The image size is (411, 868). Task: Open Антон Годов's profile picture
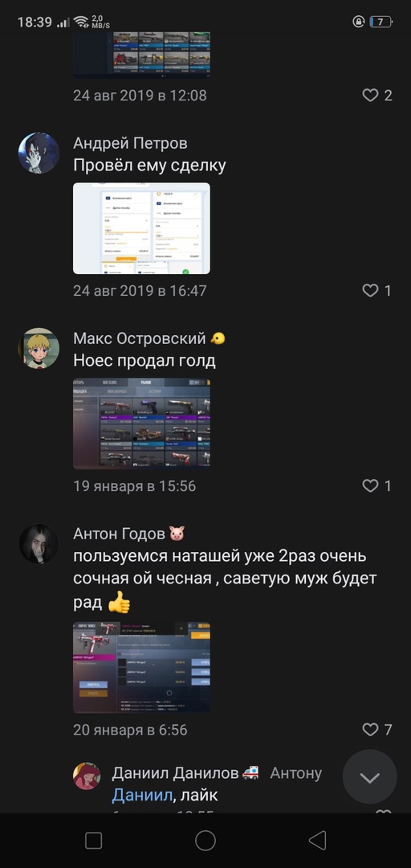(39, 544)
